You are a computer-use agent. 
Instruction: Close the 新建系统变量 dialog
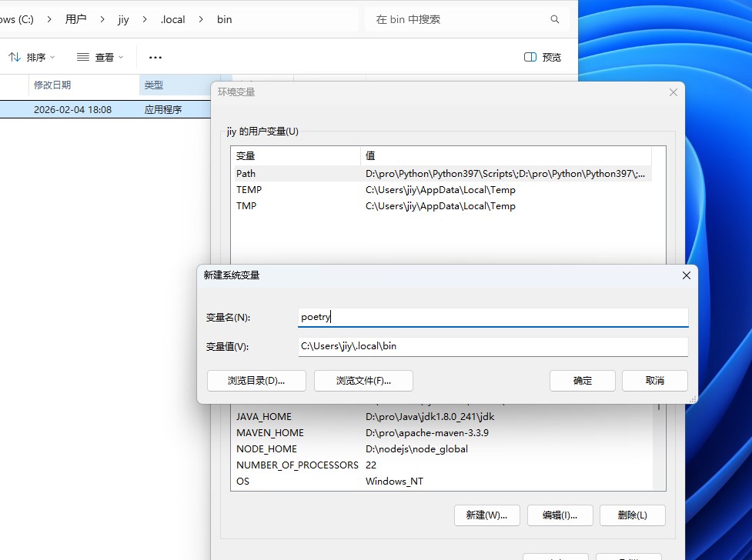pos(687,275)
